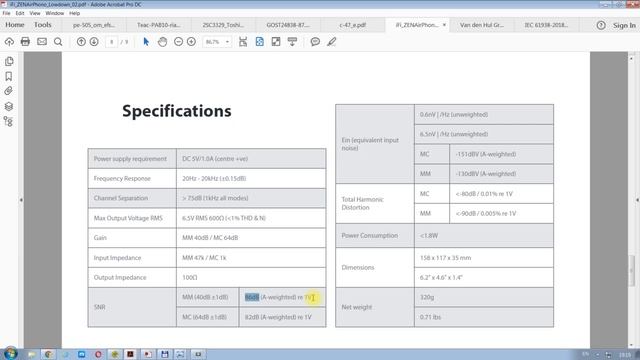Click the 'Total Harmonic Distortion' cell
This screenshot has height=360, width=640.
(x=375, y=203)
